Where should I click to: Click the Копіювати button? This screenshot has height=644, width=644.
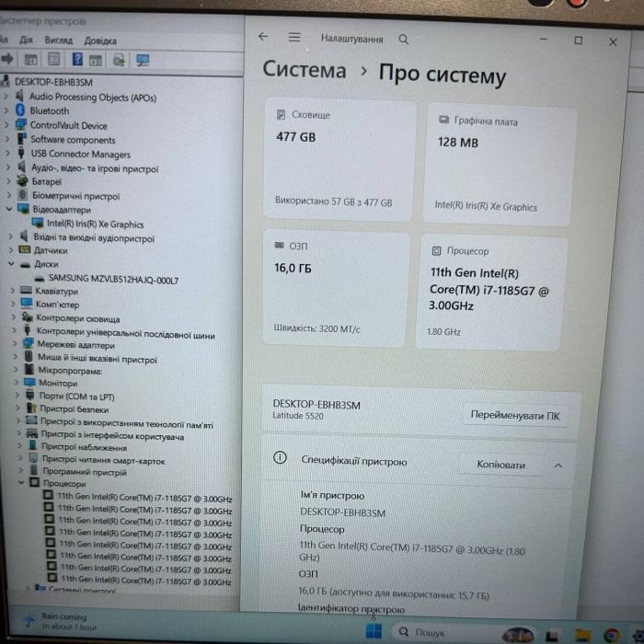tap(501, 465)
